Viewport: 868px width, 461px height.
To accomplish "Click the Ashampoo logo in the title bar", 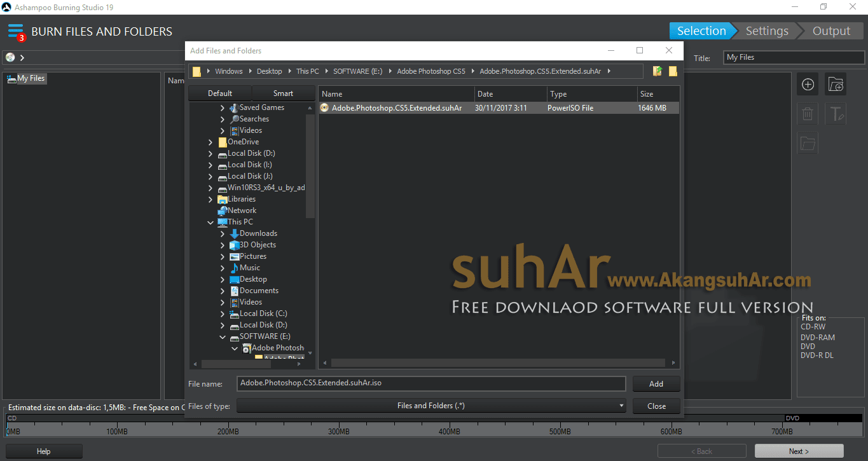I will 6,7.
